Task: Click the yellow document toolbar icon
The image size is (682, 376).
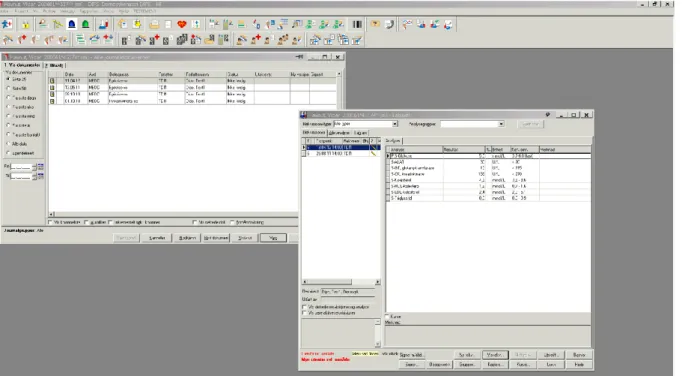Action: [137, 24]
